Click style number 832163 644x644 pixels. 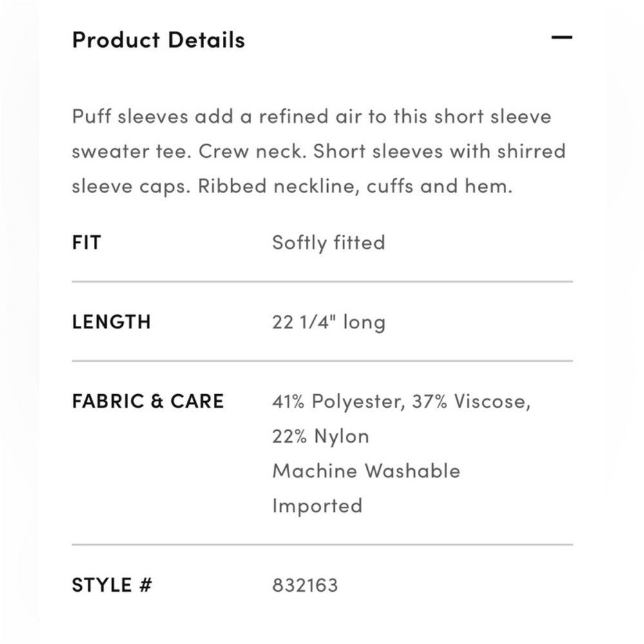point(305,585)
